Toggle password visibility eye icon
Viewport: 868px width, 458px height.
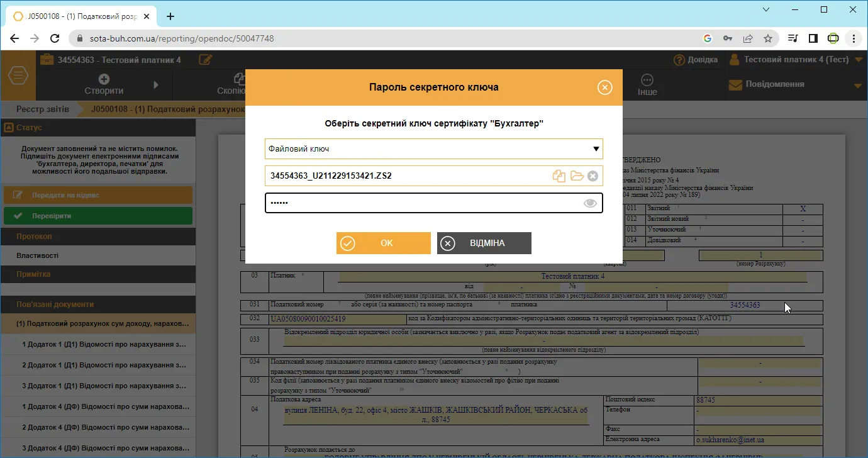pos(590,203)
